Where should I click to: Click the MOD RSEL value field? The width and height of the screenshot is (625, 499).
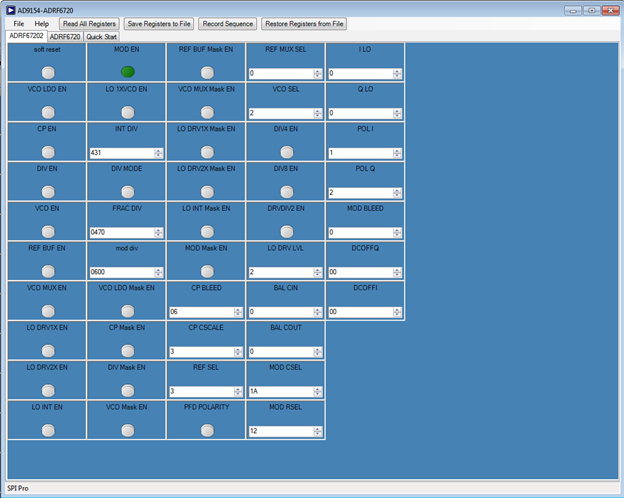point(281,431)
